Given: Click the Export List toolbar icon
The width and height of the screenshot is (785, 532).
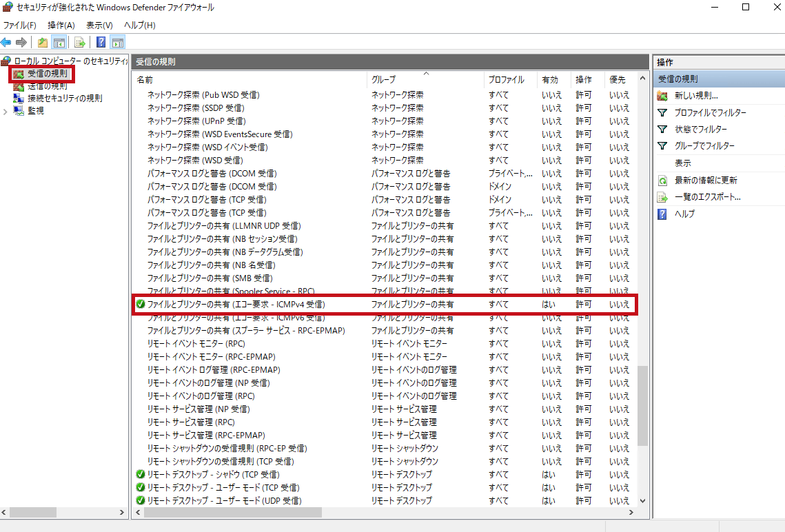Looking at the screenshot, I should tap(79, 42).
